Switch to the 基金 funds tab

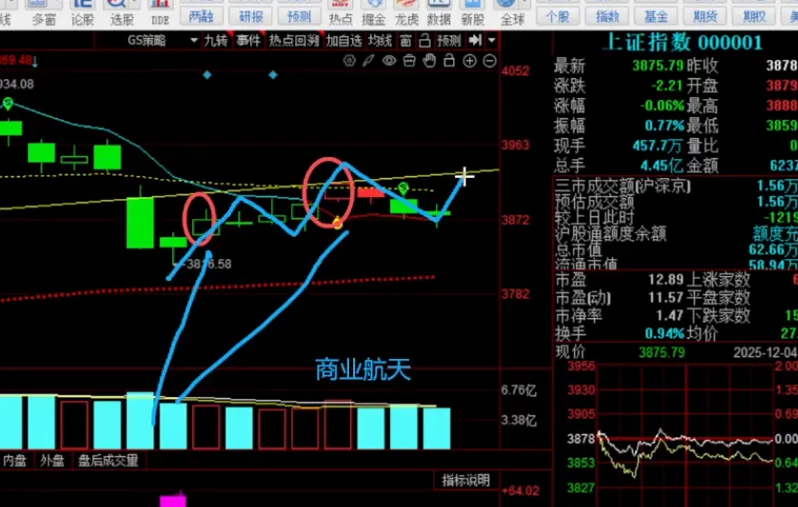click(x=656, y=16)
